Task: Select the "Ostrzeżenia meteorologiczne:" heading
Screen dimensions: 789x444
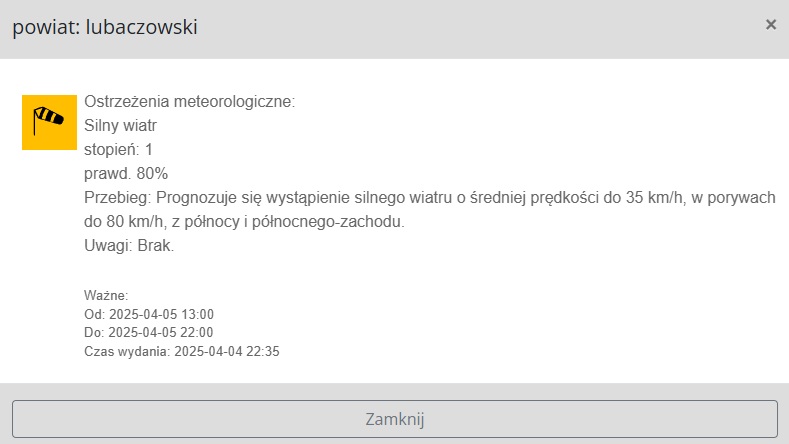Action: (x=190, y=102)
